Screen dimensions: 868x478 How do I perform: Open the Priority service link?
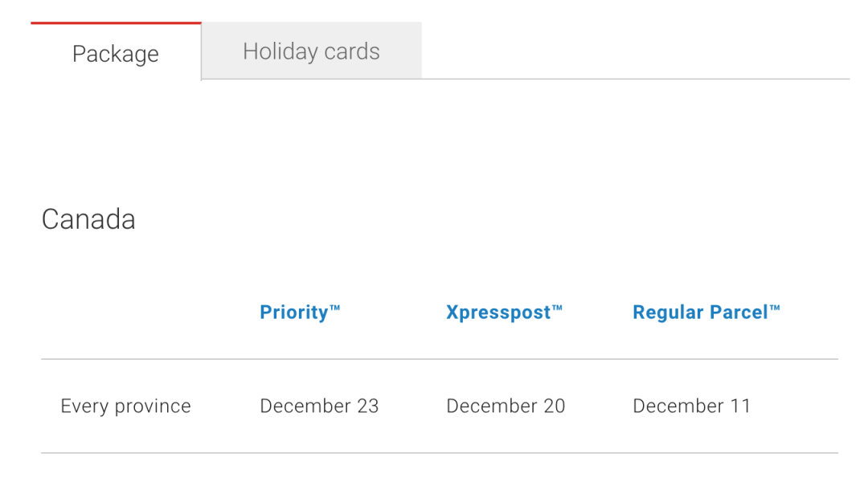300,312
